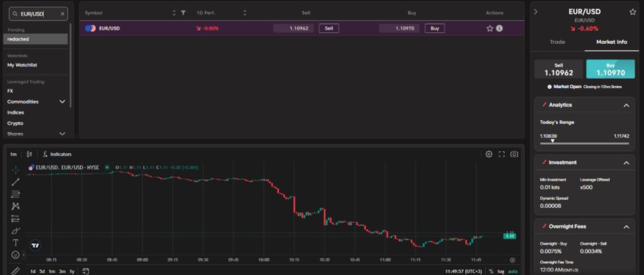Click the large Buy 1.10970 button
Screen dimensions: 644x275
[610, 69]
